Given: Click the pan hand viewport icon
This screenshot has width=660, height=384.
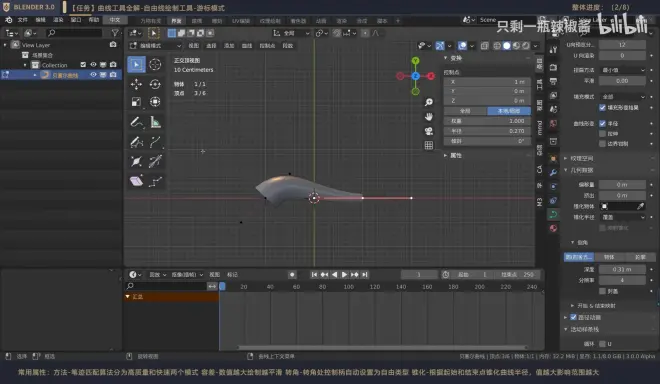Looking at the screenshot, I should [x=428, y=117].
